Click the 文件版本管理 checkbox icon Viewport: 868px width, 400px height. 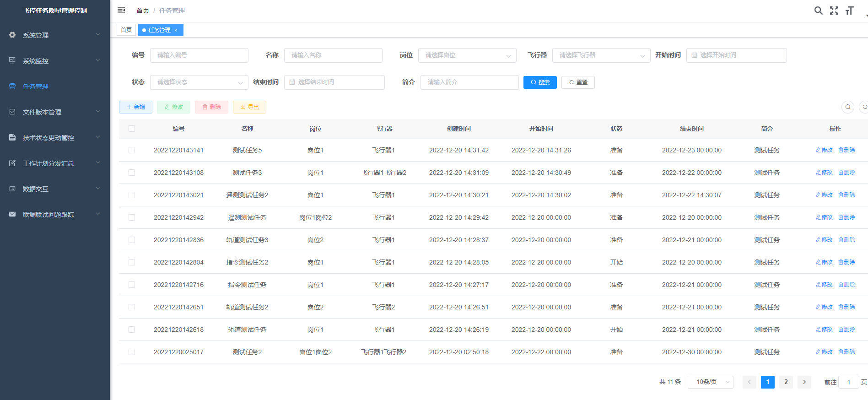tap(12, 112)
